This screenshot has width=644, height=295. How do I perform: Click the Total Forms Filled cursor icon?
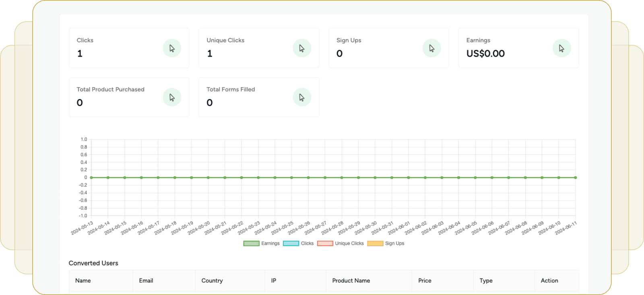pyautogui.click(x=302, y=97)
